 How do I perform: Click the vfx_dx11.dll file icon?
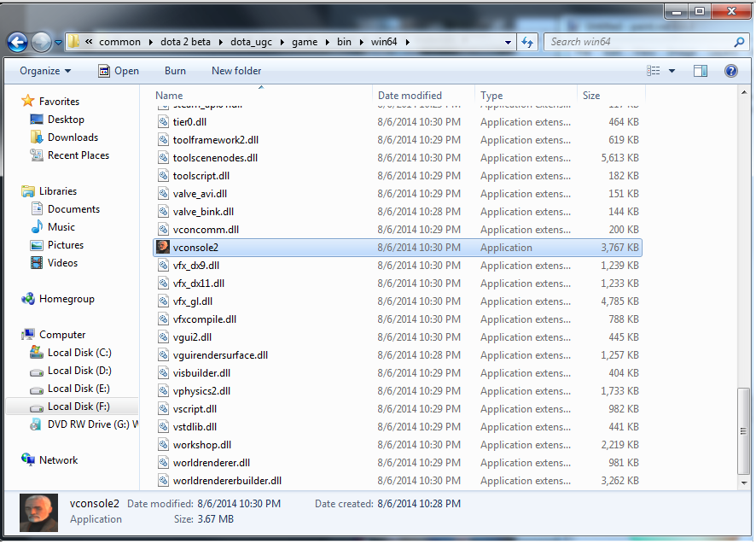(164, 283)
